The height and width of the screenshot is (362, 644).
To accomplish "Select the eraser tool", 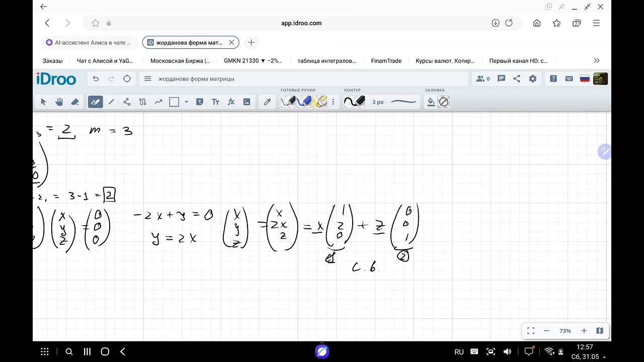I will (x=75, y=102).
